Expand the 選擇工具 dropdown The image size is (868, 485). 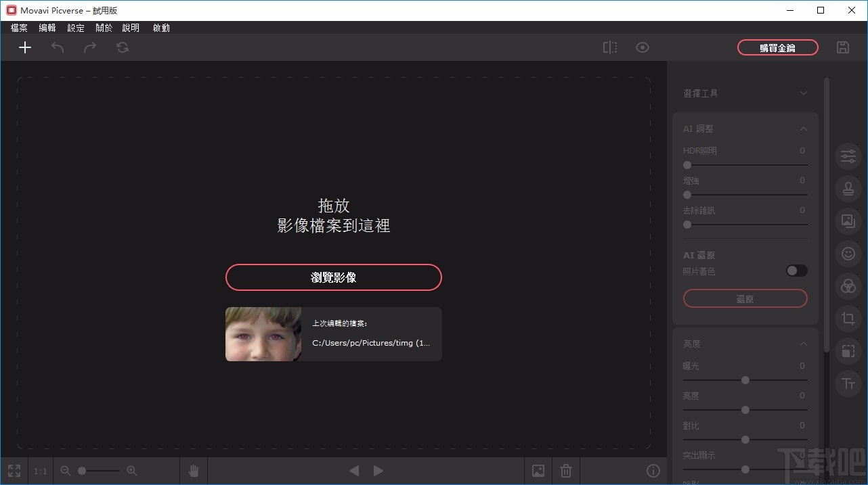(803, 93)
